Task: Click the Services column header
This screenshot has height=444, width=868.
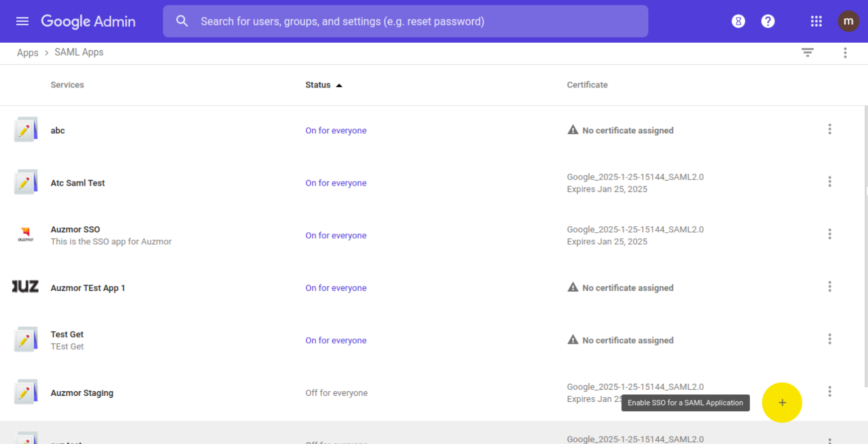Action: 67,85
